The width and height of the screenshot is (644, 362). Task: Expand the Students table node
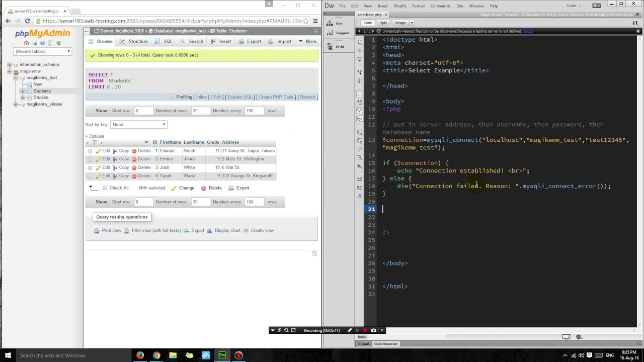pyautogui.click(x=23, y=92)
